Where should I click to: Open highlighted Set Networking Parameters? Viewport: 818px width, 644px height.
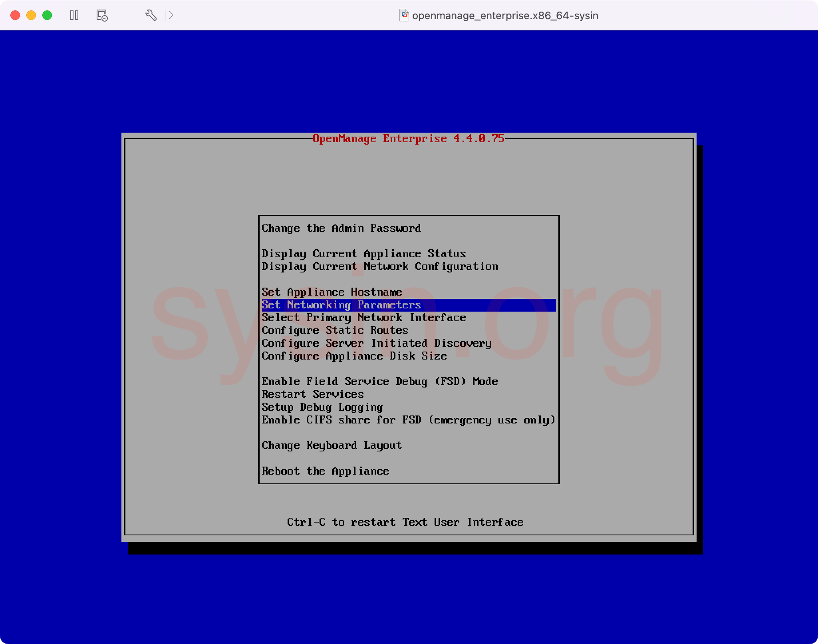click(341, 305)
